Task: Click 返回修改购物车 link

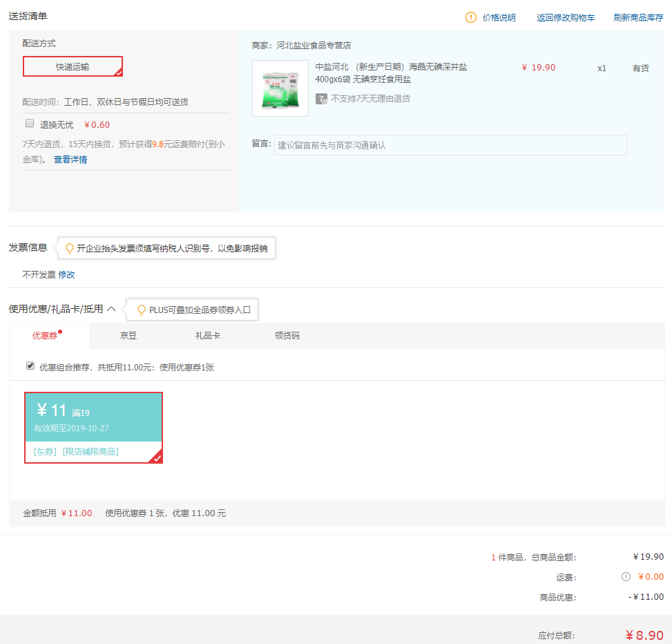Action: [x=566, y=17]
